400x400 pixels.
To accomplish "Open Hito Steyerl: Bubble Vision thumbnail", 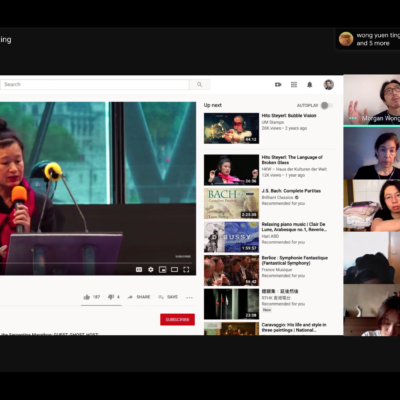I will tap(231, 128).
